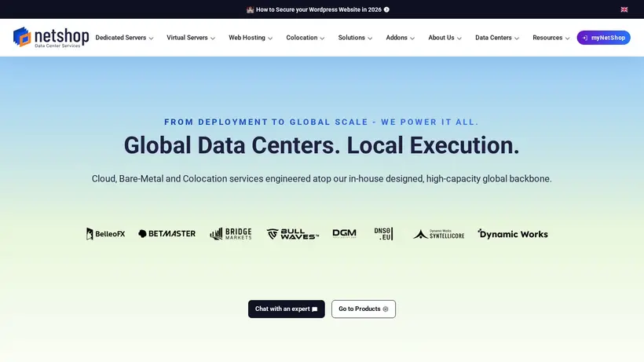Click the info circle icon after 2026
644x362 pixels.
point(386,9)
